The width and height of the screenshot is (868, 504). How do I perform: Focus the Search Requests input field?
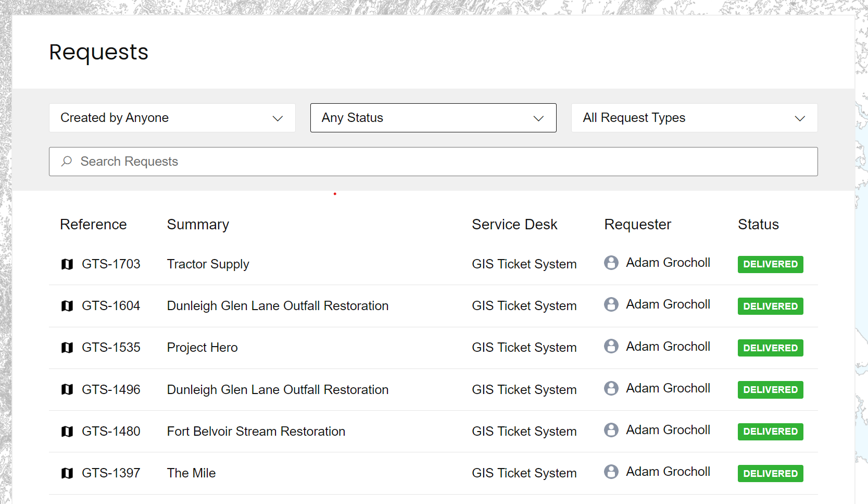tap(443, 162)
